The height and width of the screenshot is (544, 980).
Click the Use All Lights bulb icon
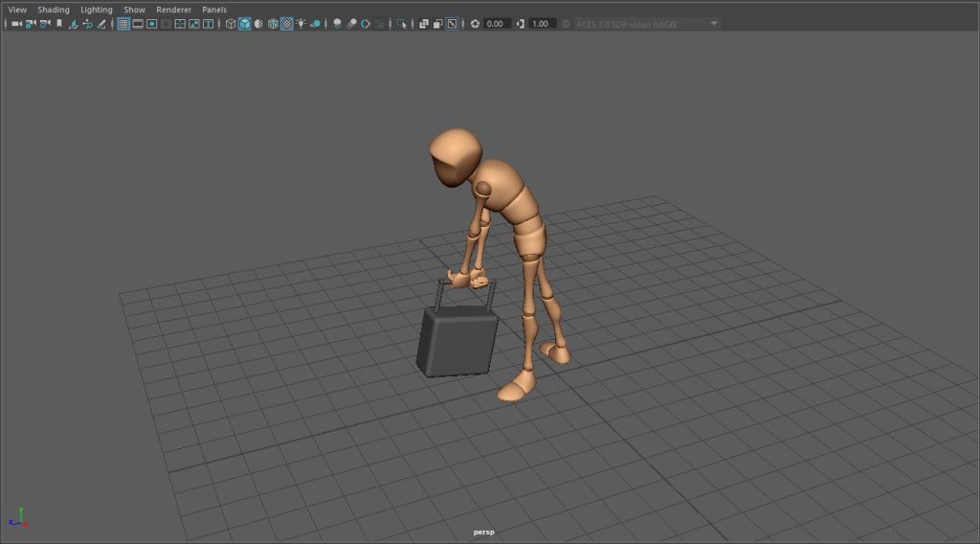301,24
